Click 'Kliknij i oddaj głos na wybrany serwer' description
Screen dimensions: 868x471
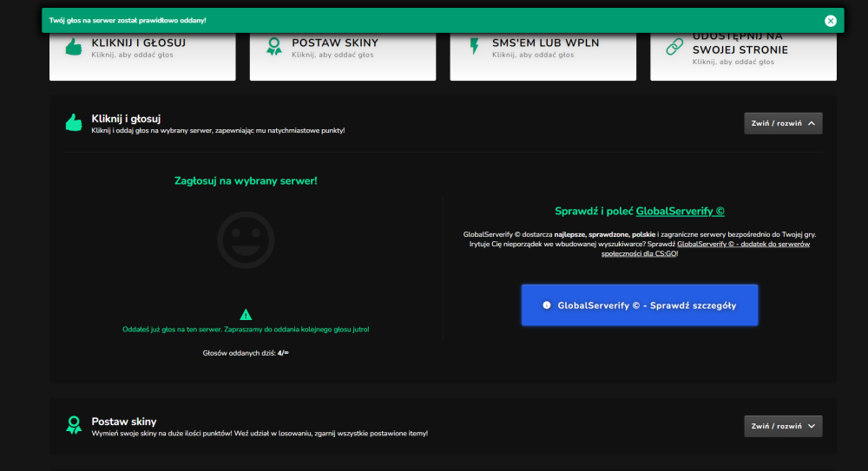tap(218, 131)
